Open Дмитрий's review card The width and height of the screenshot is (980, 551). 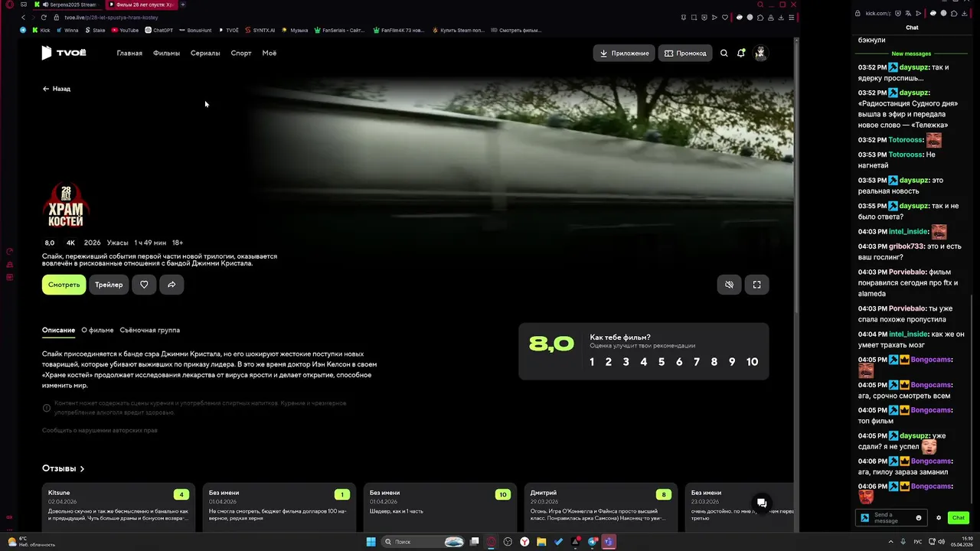[601, 507]
